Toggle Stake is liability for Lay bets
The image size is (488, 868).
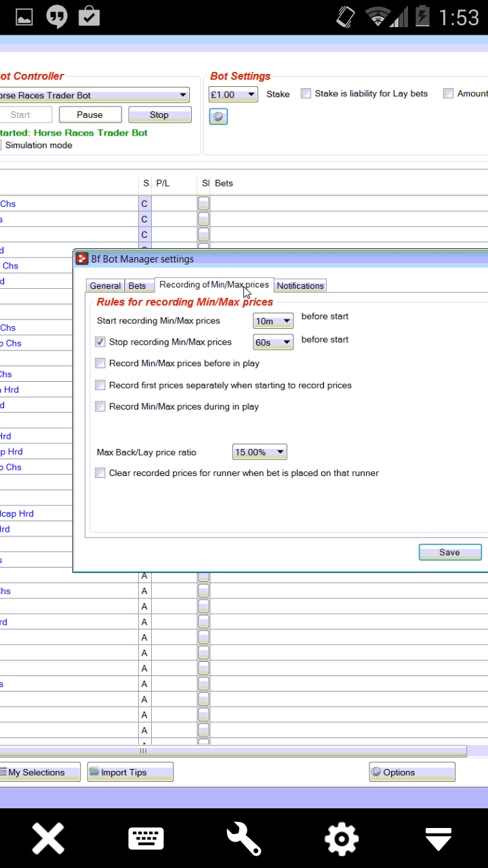pos(306,94)
